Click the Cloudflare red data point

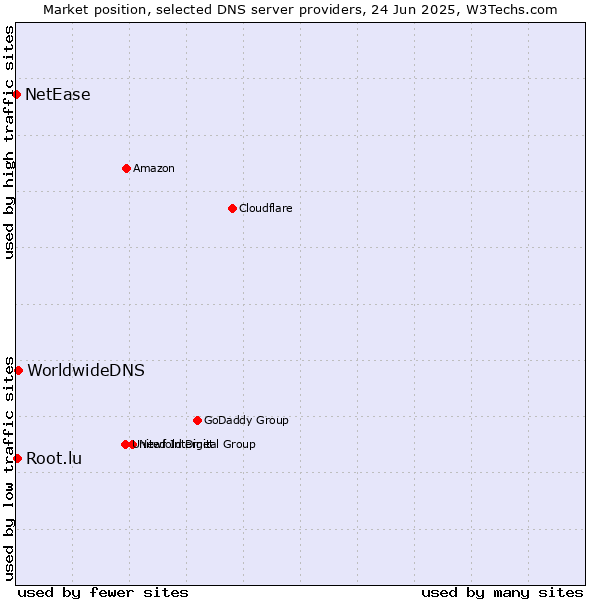click(232, 209)
